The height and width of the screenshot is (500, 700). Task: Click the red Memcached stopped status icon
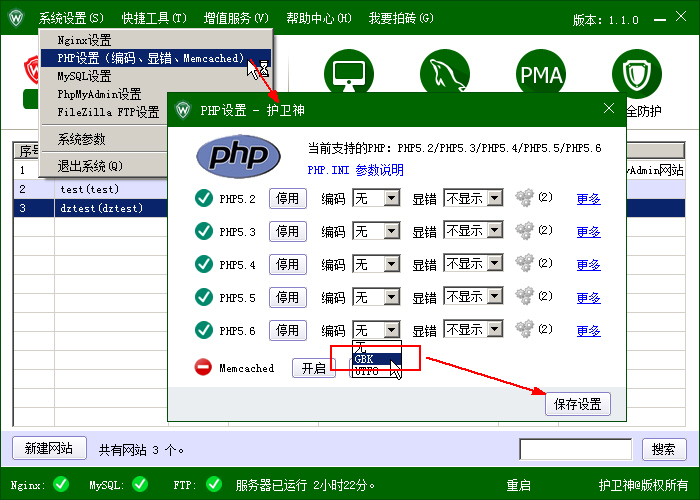pos(203,367)
